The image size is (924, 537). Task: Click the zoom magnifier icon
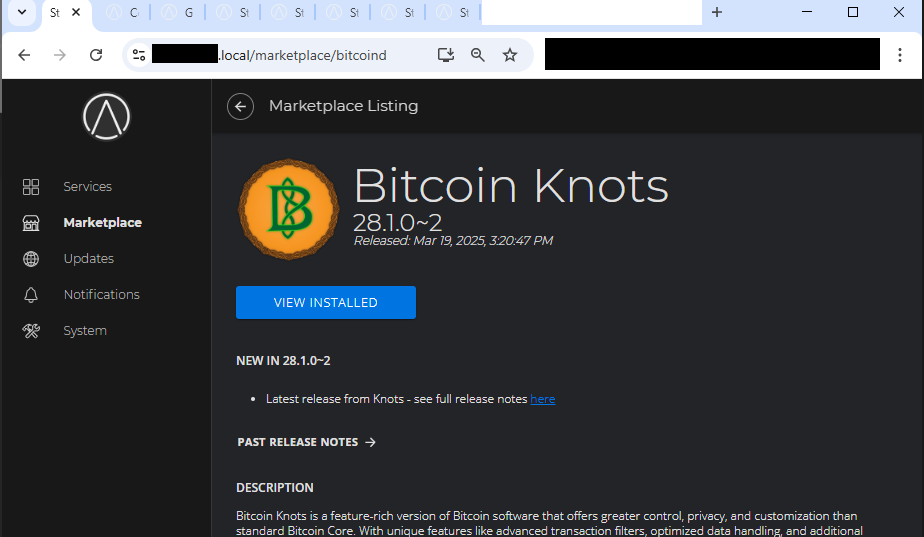pos(477,55)
